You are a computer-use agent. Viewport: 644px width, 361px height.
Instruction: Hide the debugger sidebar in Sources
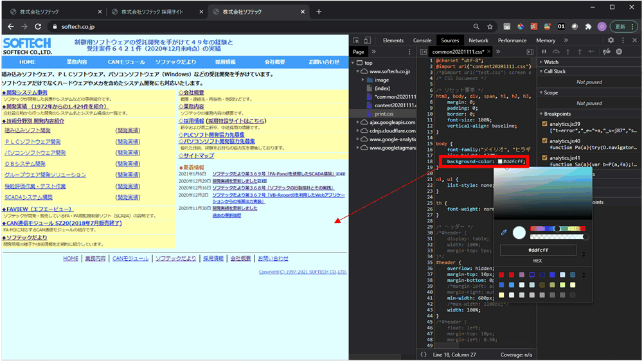(x=530, y=52)
